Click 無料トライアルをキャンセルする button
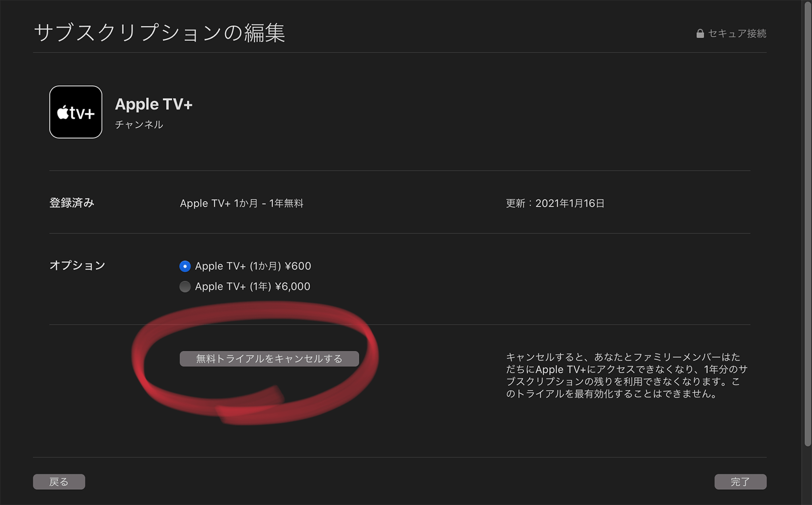Image resolution: width=812 pixels, height=505 pixels. (269, 358)
